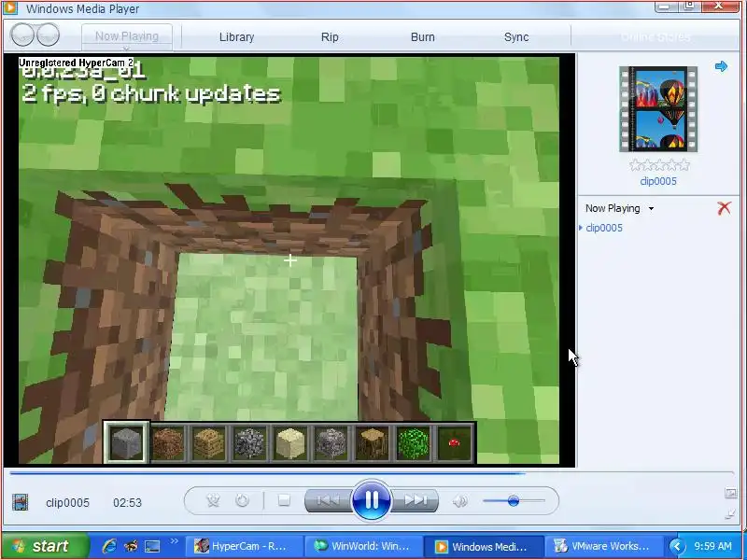Launch Internet Explorer from the quick launch

tap(109, 546)
